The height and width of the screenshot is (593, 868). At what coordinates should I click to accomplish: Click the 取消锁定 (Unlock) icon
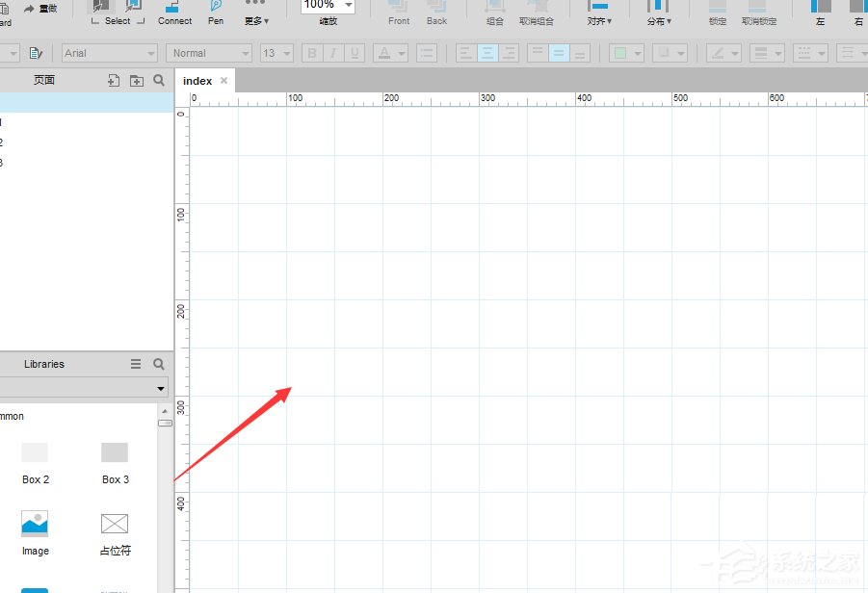(x=758, y=13)
